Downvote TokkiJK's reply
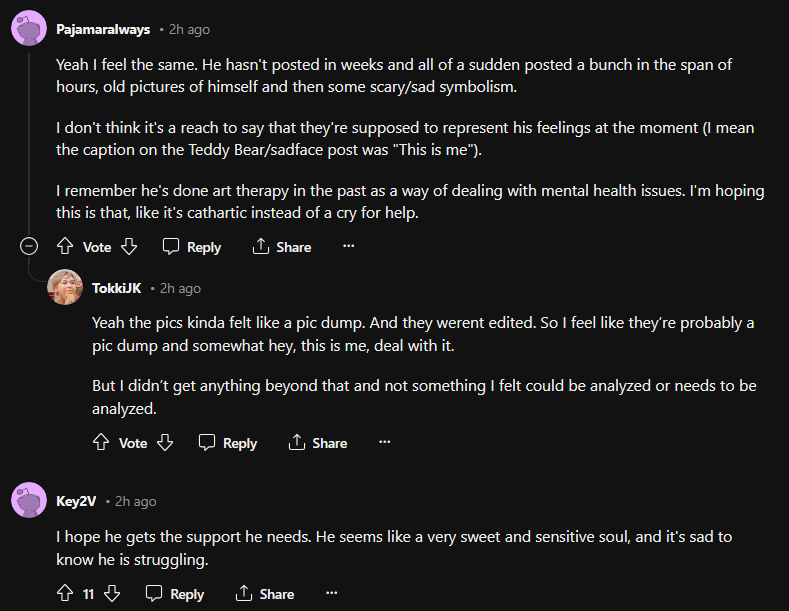Viewport: 789px width, 611px height. click(165, 443)
